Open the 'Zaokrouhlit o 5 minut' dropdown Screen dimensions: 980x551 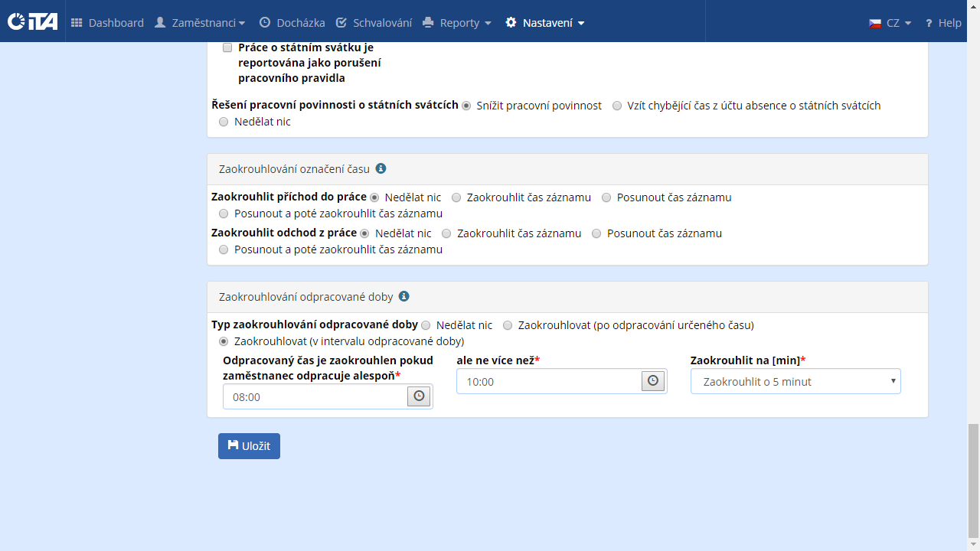[x=795, y=381]
